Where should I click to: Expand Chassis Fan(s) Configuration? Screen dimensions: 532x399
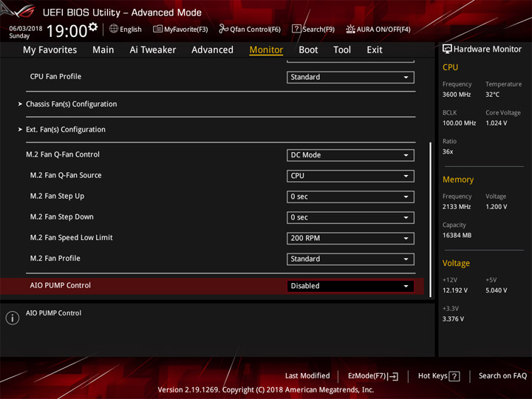point(71,104)
